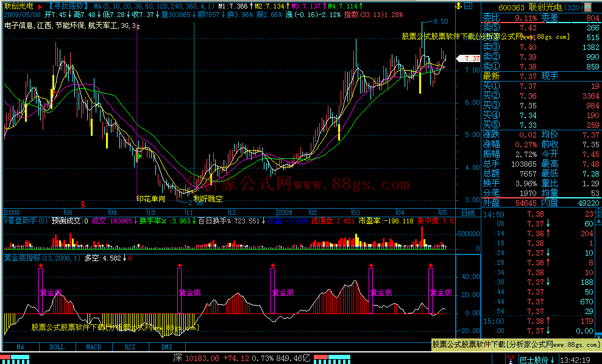Click the yellow anchor icon above price axis
602x364 pixels.
[x=458, y=5]
